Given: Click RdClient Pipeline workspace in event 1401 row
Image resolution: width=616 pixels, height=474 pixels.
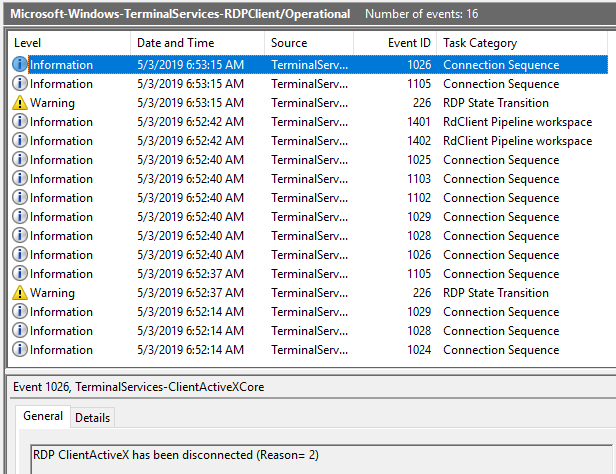Looking at the screenshot, I should click(517, 122).
